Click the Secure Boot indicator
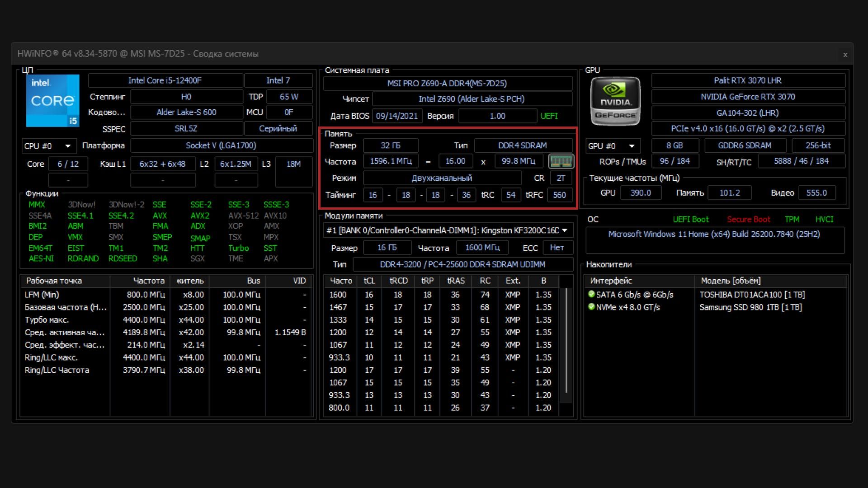The image size is (868, 488). (x=748, y=219)
